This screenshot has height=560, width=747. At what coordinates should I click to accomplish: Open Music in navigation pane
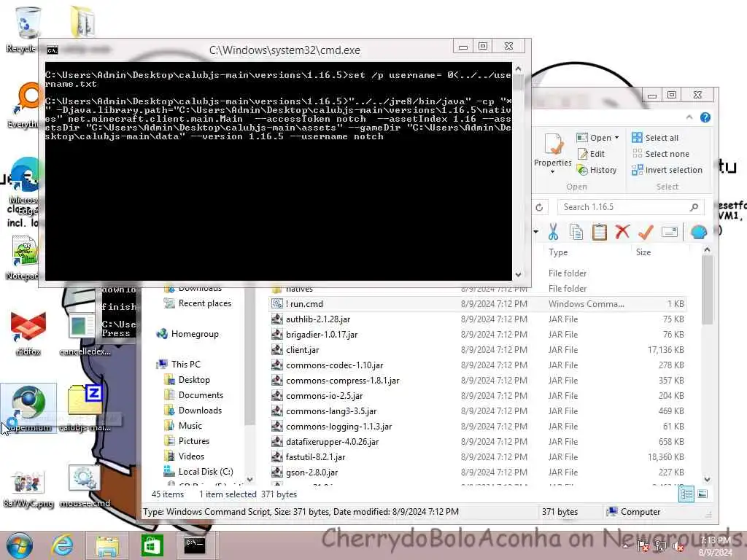tap(183, 426)
